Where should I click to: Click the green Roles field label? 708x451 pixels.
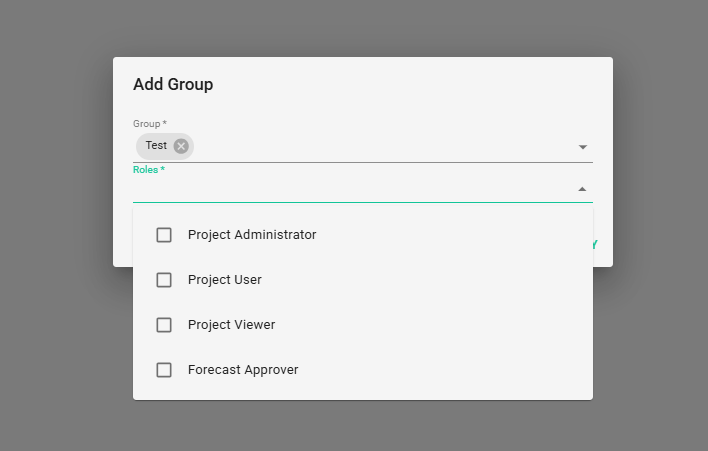point(148,170)
